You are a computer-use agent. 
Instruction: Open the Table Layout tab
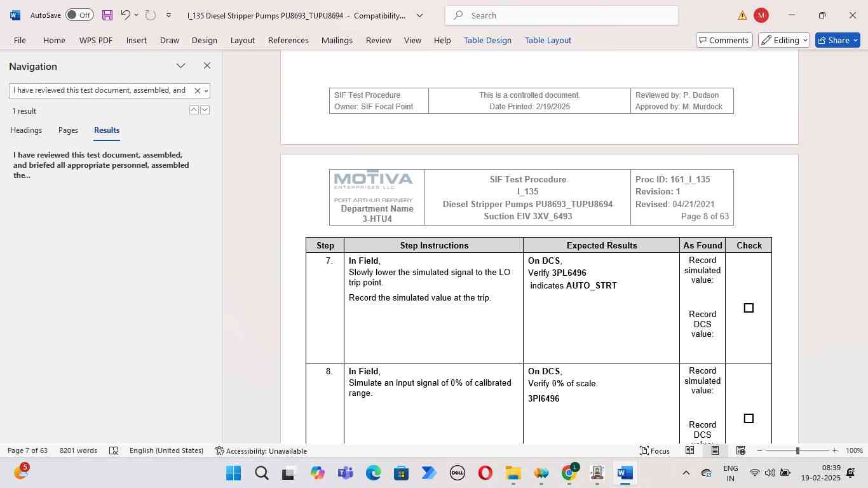click(548, 40)
